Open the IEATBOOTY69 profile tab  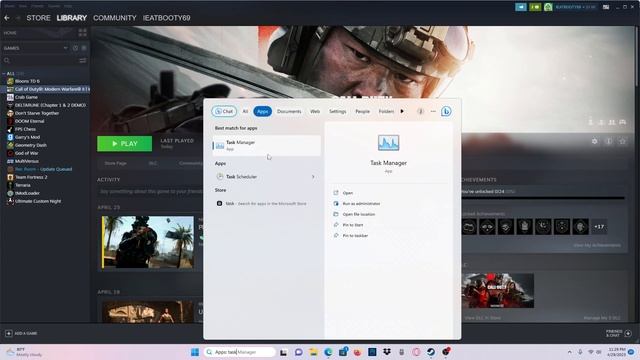pyautogui.click(x=167, y=18)
